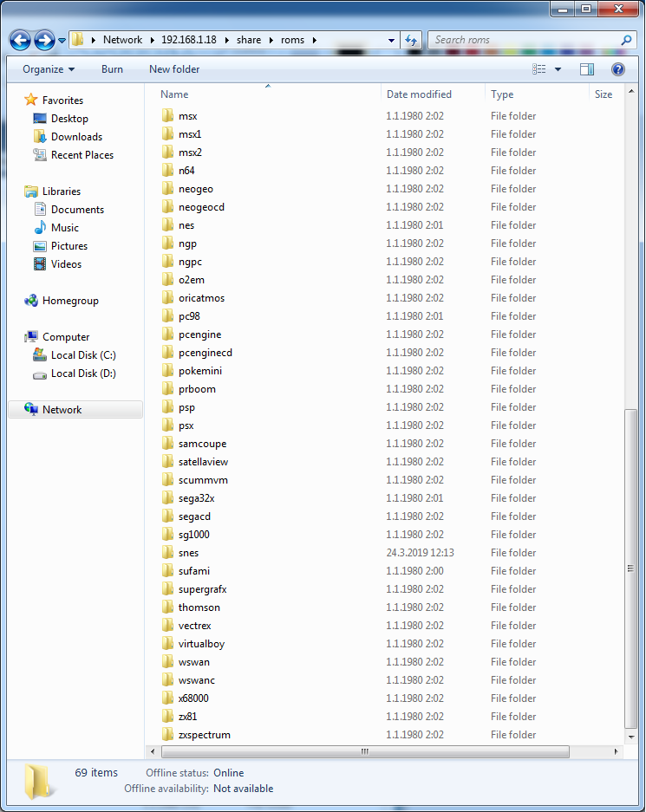The width and height of the screenshot is (646, 812).
Task: Create a New folder
Action: (x=174, y=69)
